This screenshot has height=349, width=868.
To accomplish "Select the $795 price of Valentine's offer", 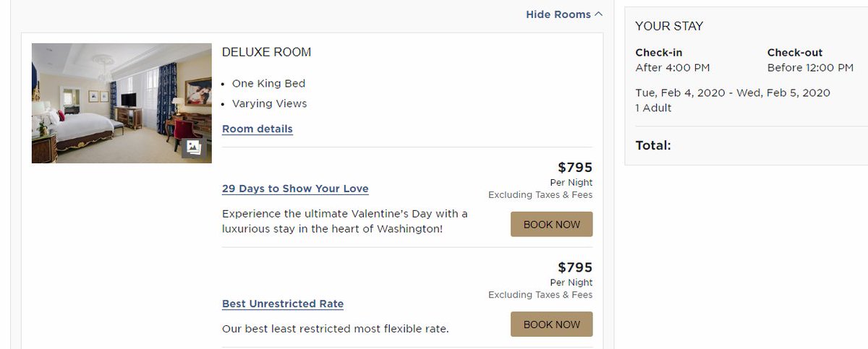I will (575, 168).
